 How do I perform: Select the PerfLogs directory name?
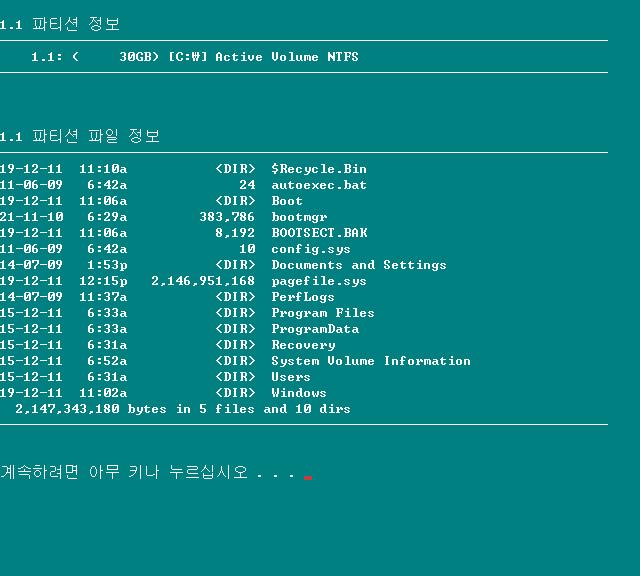click(303, 297)
